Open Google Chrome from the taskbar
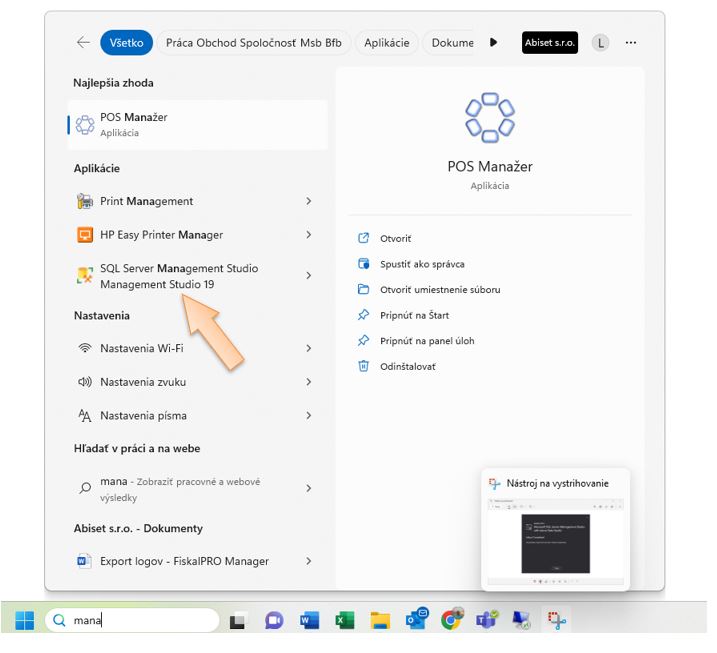717x653 pixels. (452, 621)
